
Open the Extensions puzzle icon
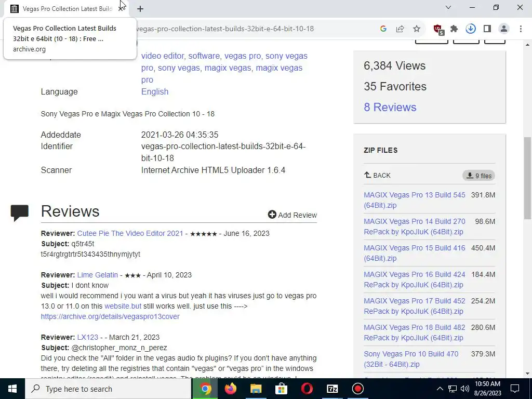click(454, 29)
